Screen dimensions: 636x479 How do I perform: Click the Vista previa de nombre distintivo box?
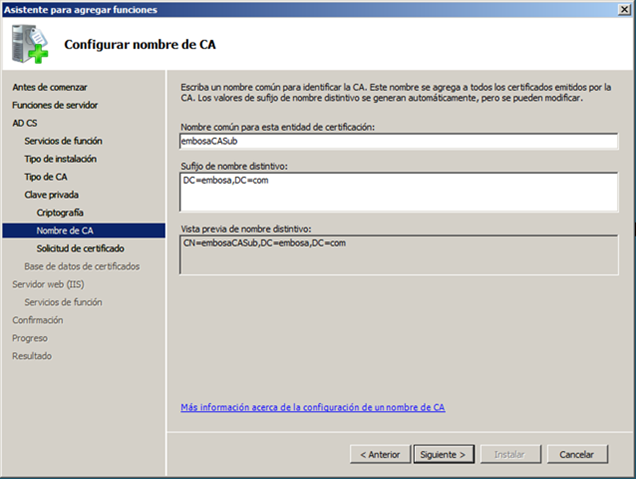[x=398, y=254]
